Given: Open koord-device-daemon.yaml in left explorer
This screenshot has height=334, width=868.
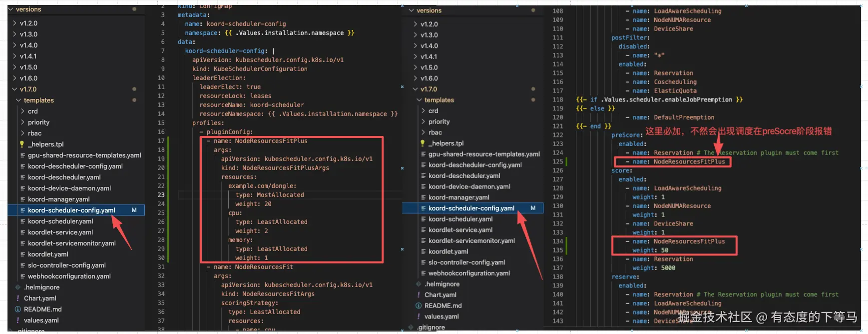Looking at the screenshot, I should pyautogui.click(x=69, y=188).
